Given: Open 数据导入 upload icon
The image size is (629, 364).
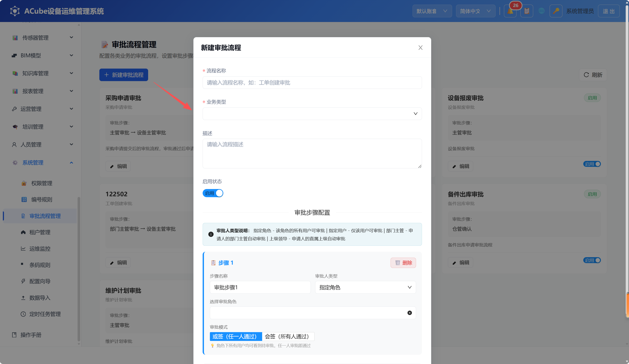Looking at the screenshot, I should coord(23,298).
